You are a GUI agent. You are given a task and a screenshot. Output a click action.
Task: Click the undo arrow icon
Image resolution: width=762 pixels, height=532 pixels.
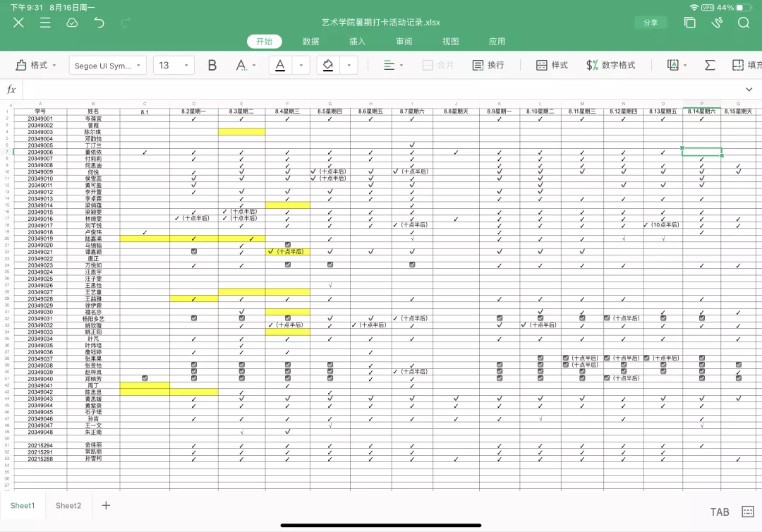99,23
